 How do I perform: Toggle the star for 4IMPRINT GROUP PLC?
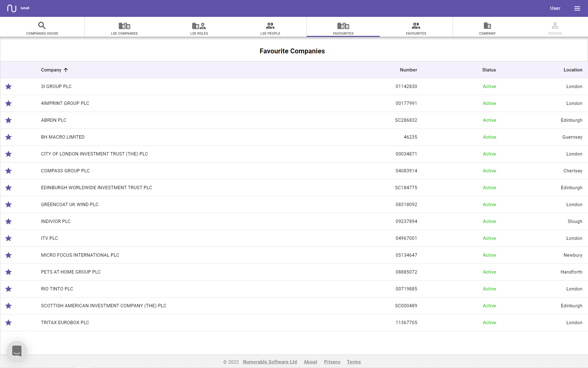(x=9, y=103)
